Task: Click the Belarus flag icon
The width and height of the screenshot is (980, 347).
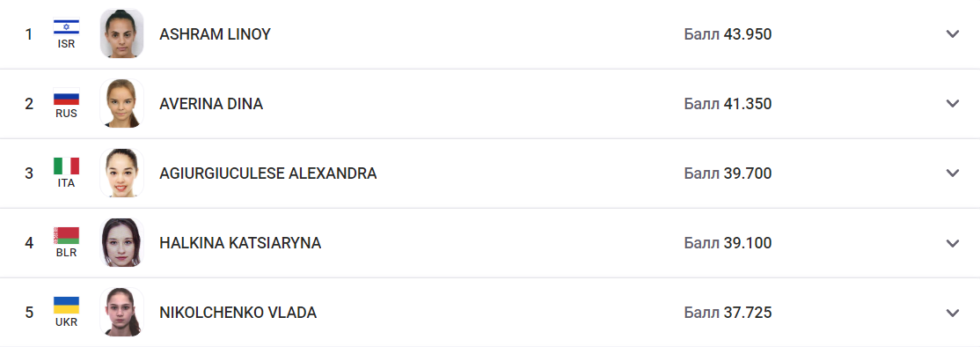Action: 66,235
